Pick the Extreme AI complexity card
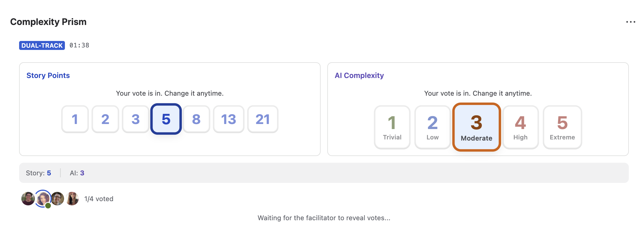Screen dimensions: 644x248 pos(562,127)
